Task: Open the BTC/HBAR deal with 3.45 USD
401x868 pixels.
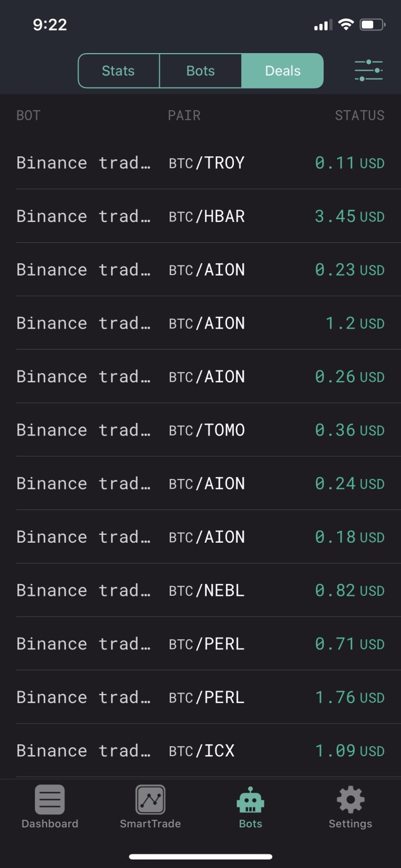Action: (x=200, y=216)
